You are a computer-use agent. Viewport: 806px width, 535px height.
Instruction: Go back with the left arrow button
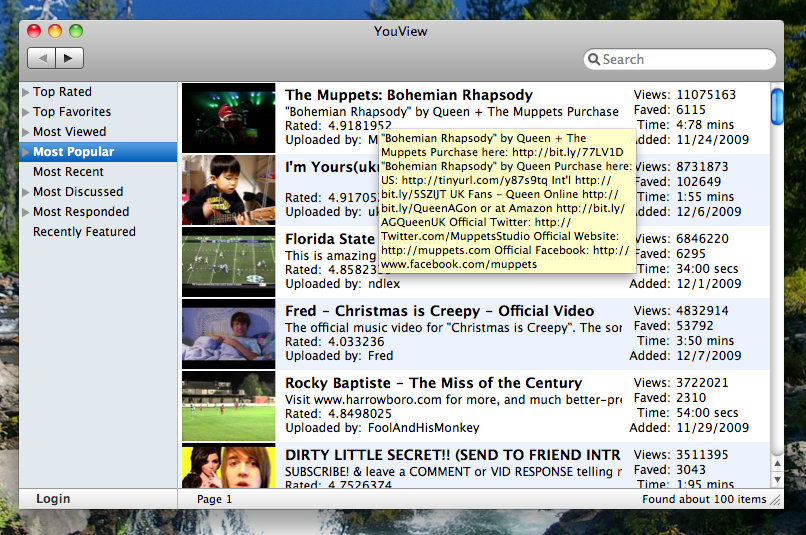click(x=42, y=58)
